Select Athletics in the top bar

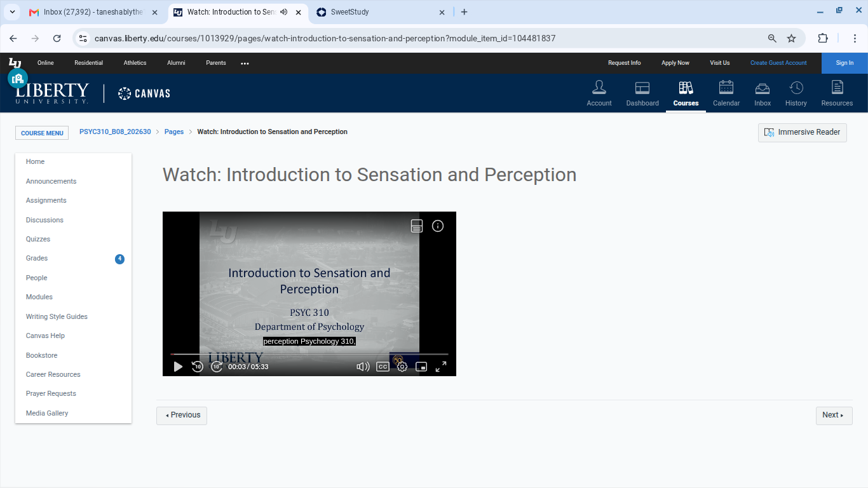(135, 63)
